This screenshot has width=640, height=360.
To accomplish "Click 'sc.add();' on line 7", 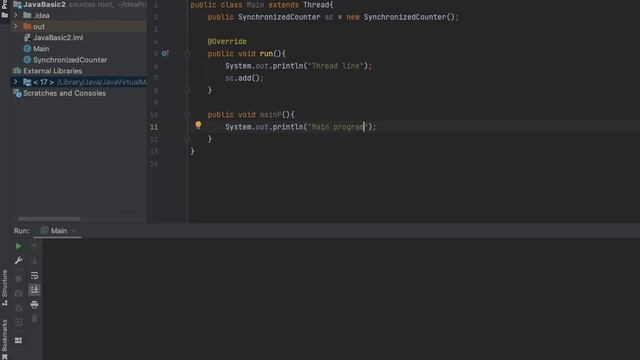I will coord(244,78).
